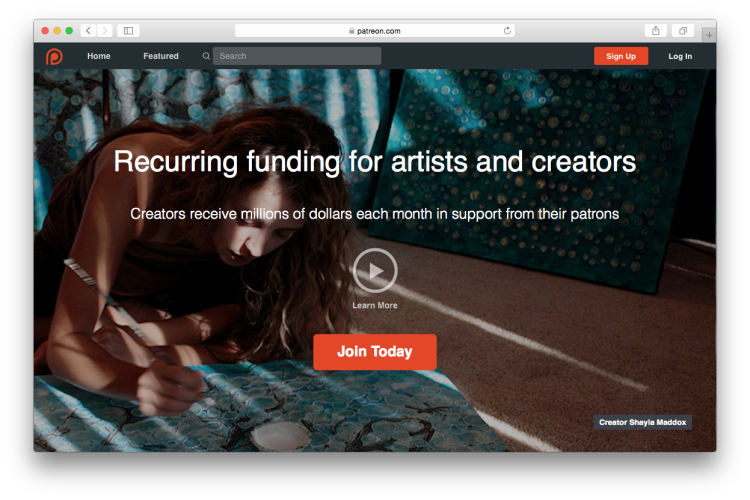
Task: Open the Home nav item
Action: coord(99,56)
